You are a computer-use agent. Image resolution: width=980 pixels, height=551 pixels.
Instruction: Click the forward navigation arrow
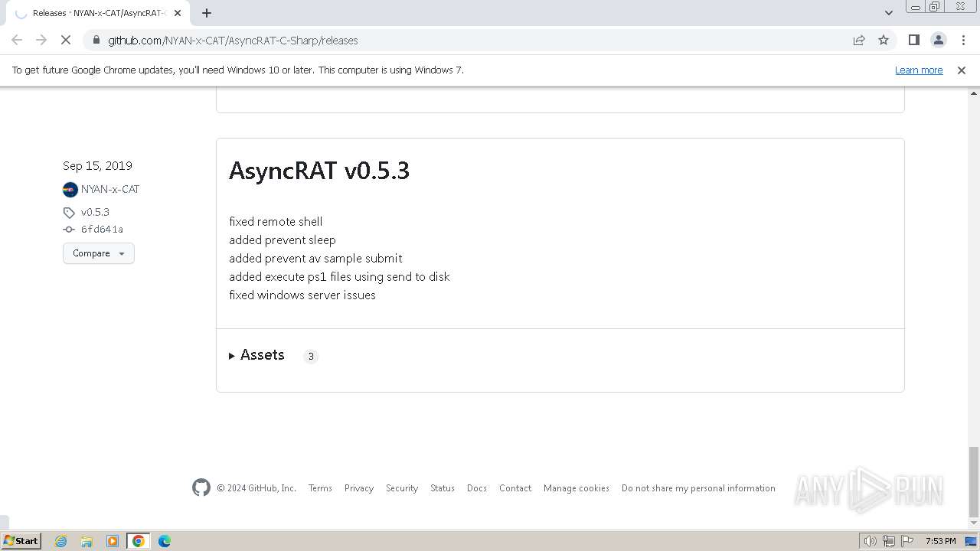[41, 41]
